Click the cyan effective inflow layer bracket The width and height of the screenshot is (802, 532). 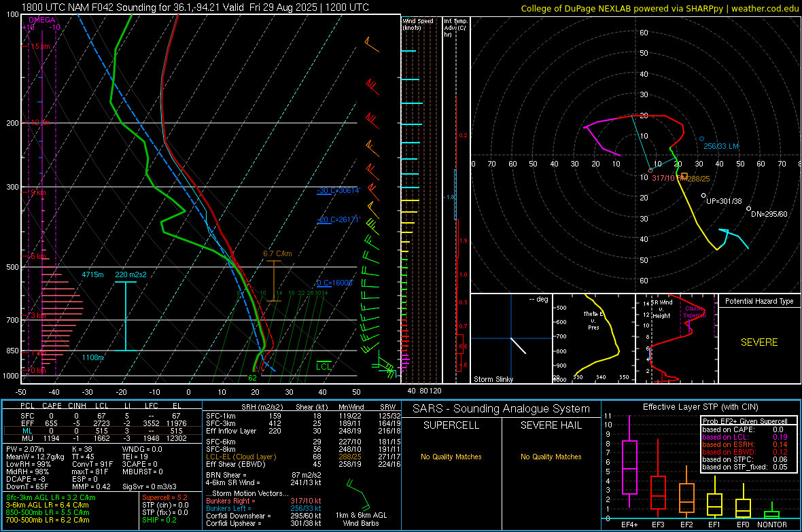point(126,316)
